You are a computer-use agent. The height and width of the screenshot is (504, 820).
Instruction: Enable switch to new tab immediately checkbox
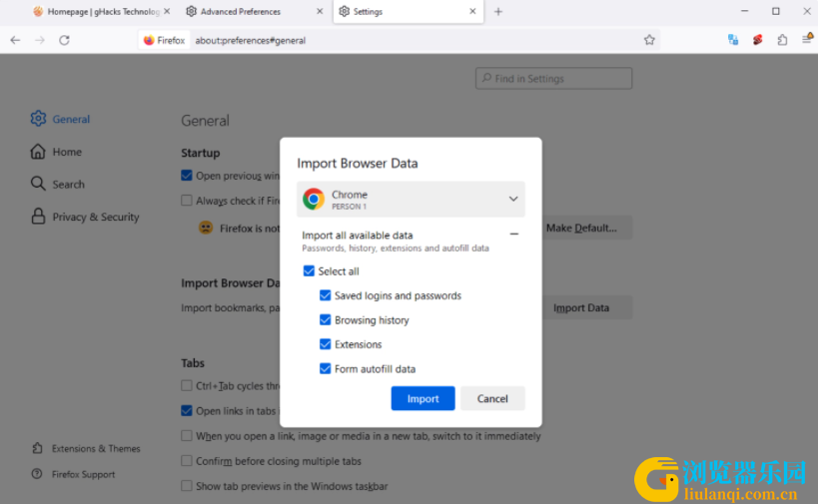coord(187,435)
